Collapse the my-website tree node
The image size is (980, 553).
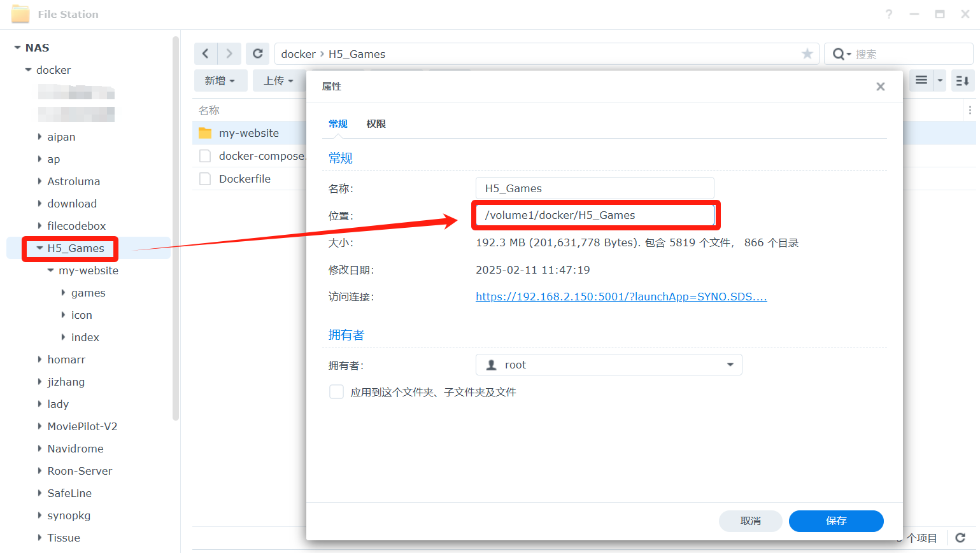(51, 270)
